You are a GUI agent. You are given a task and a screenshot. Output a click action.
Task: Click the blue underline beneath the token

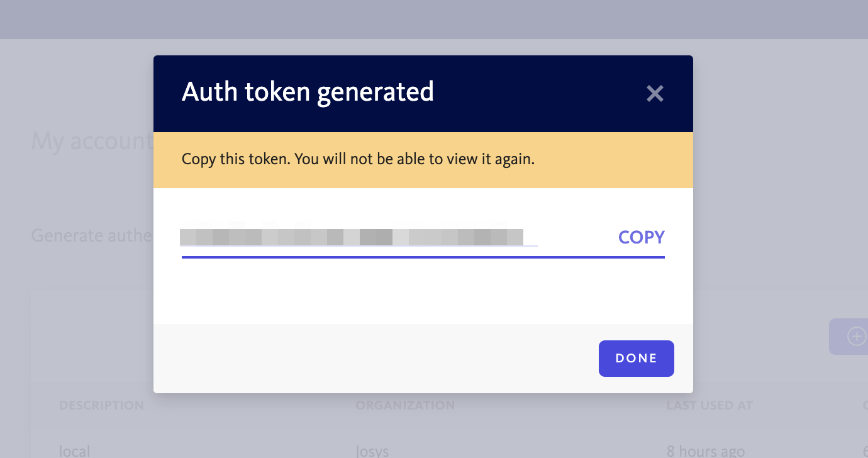423,257
